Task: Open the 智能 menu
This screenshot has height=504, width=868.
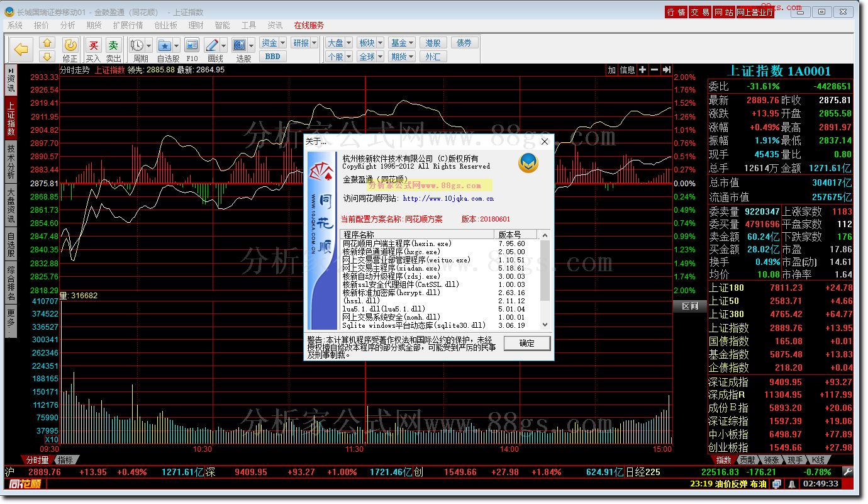Action: (x=222, y=25)
